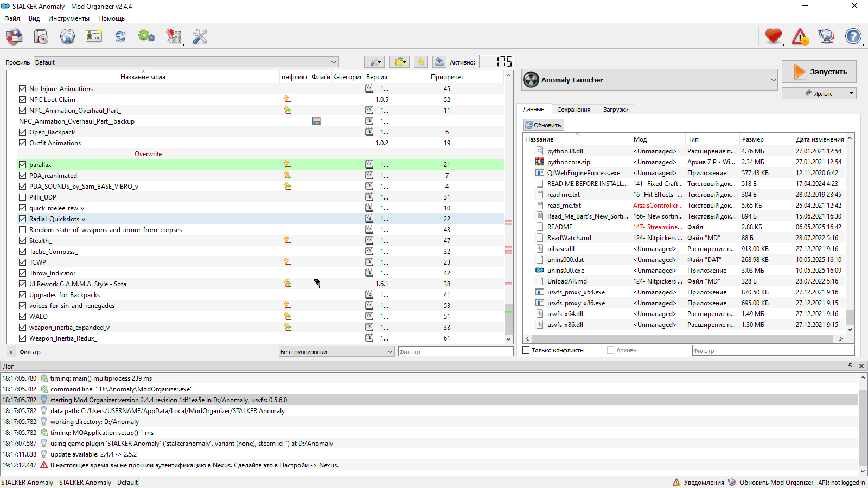Click the Refresh toolbar icon
Viewport: 868px width, 488px height.
point(120,37)
